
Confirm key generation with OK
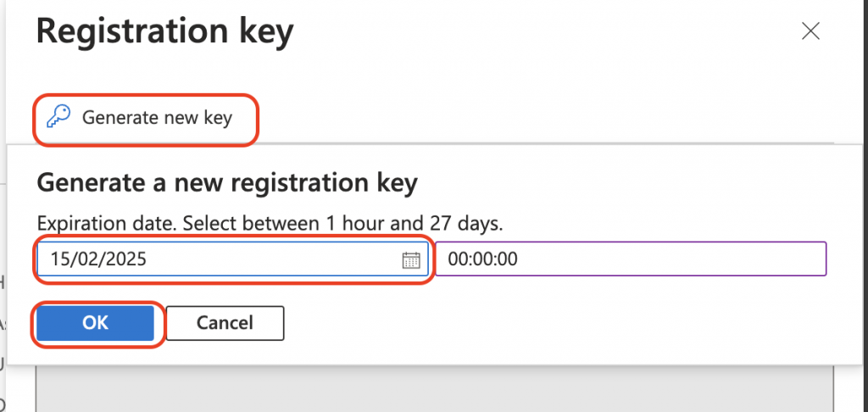pyautogui.click(x=95, y=323)
